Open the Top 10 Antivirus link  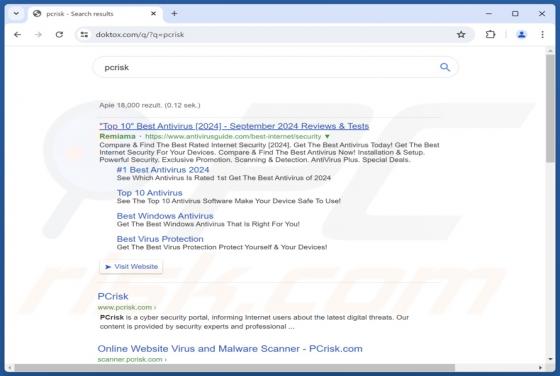[150, 193]
